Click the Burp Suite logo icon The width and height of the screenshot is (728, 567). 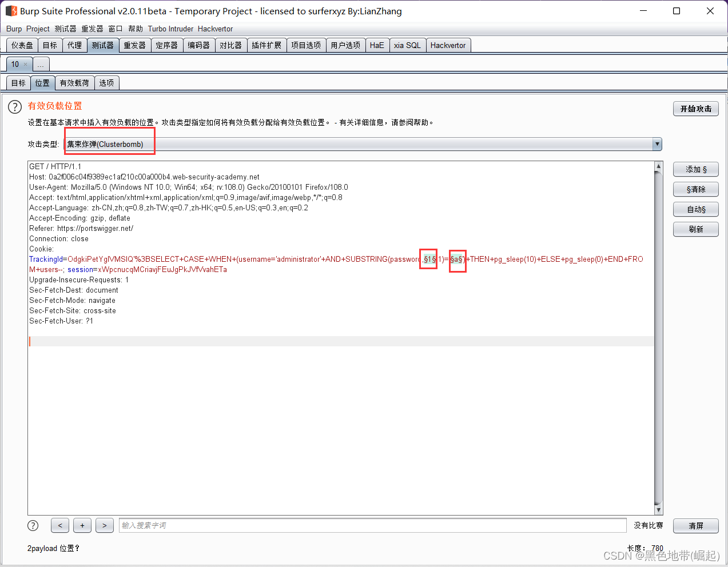pos(11,11)
